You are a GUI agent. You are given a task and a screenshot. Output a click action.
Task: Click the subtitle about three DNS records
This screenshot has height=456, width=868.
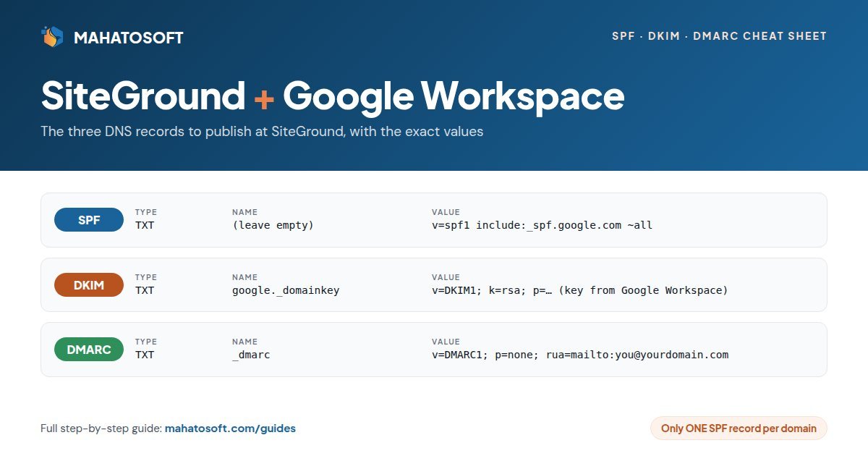tap(262, 132)
